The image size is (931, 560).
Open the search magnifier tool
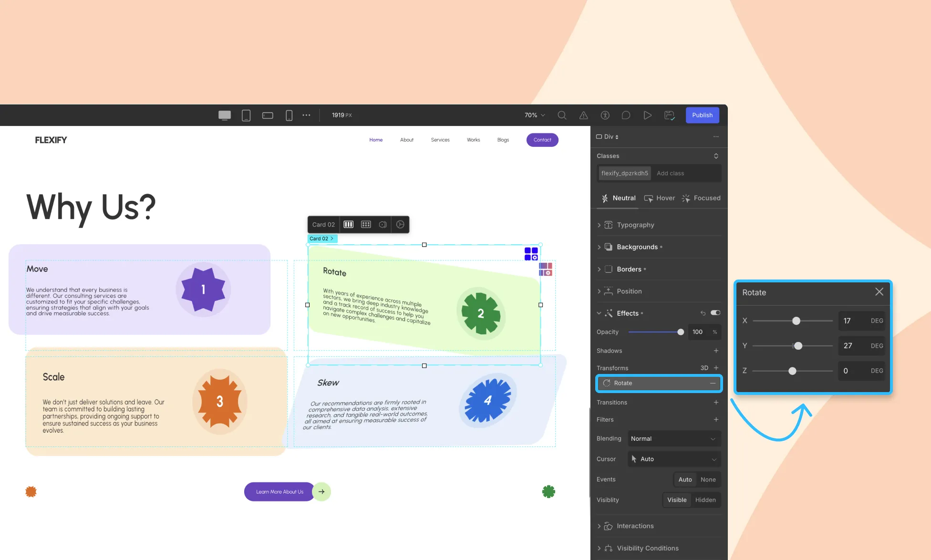tap(562, 115)
